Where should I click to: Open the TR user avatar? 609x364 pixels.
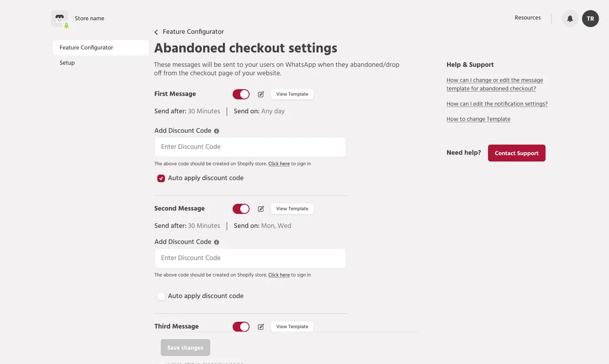tap(590, 19)
